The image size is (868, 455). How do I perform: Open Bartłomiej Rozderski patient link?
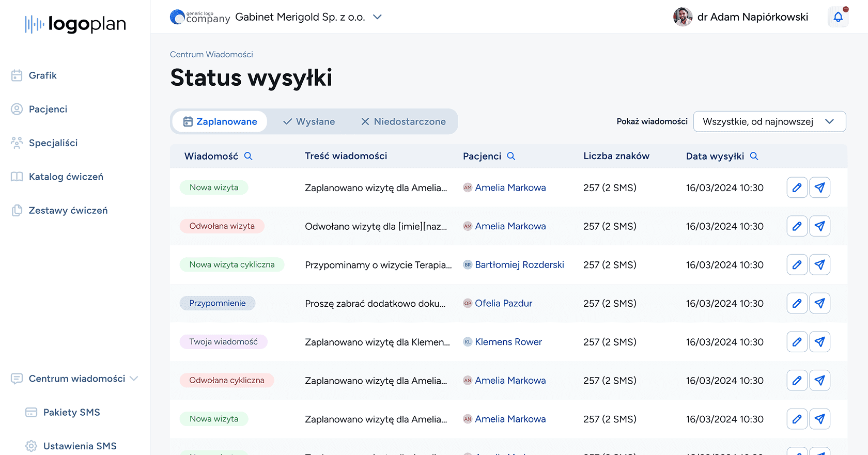click(519, 265)
